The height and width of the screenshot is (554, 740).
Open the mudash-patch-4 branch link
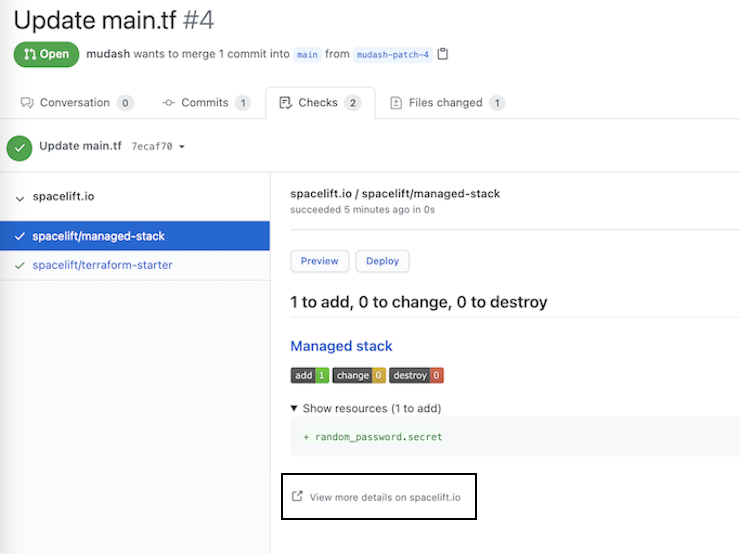393,55
